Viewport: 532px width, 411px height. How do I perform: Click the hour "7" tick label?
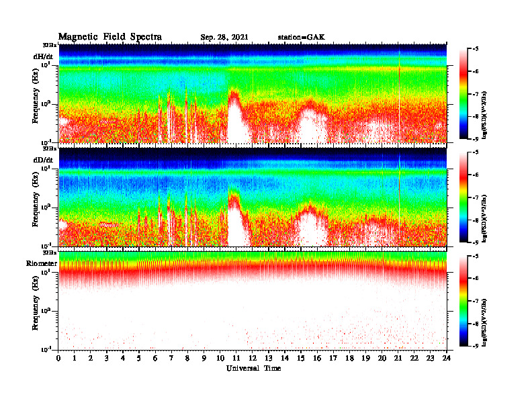coord(171,359)
